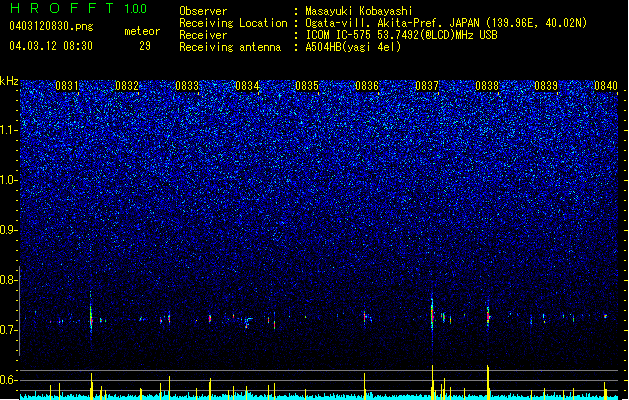Click the kHz axis unit label
The height and width of the screenshot is (400, 629).
click(9, 81)
